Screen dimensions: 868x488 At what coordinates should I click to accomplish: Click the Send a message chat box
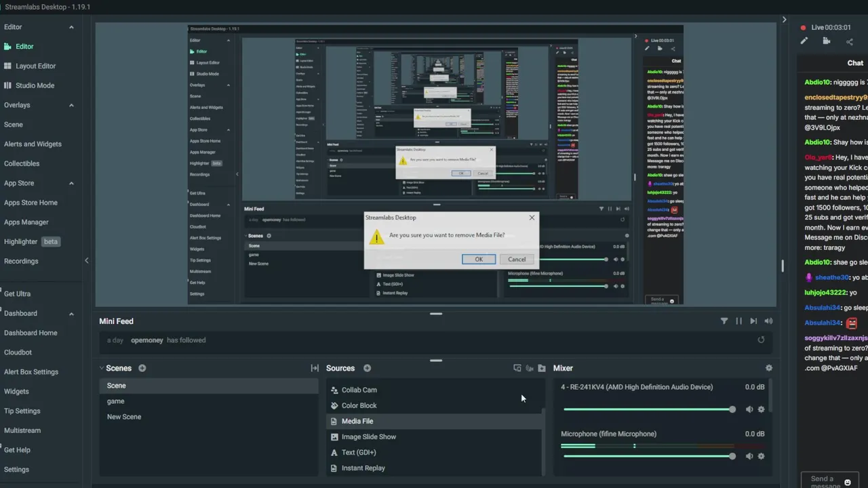point(830,481)
